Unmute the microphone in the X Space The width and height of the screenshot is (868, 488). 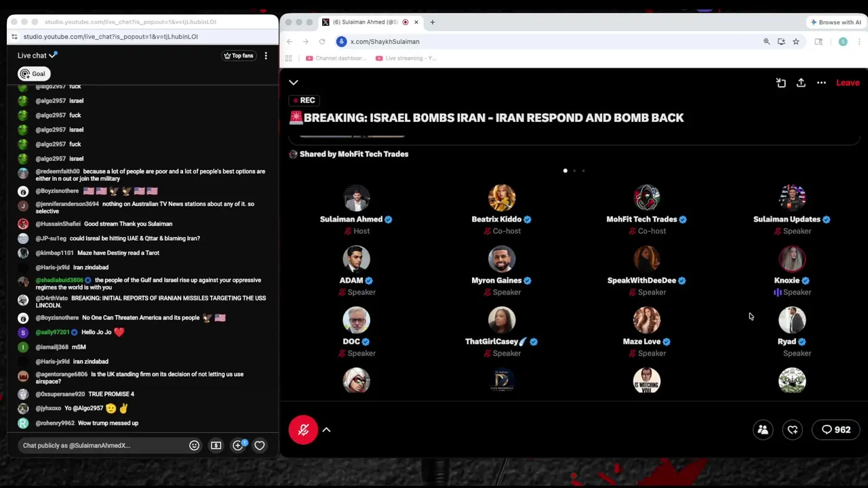303,430
